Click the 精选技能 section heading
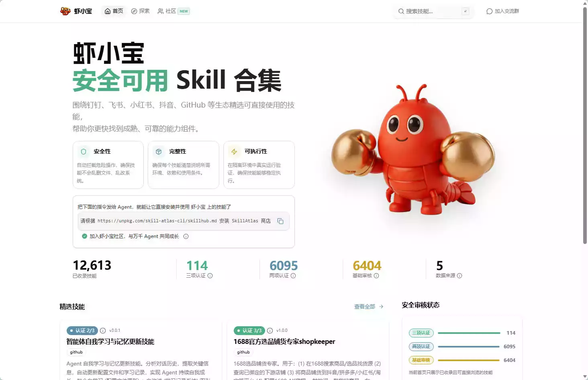The width and height of the screenshot is (588, 380). 72,307
